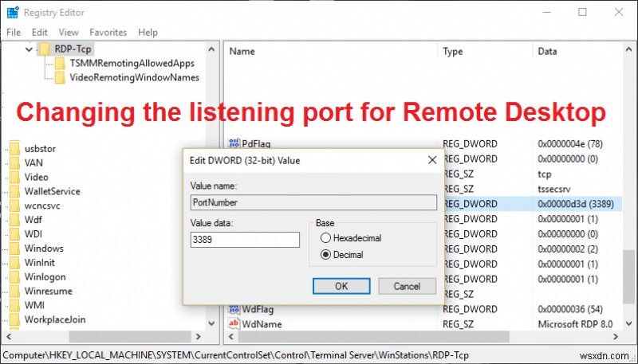Confirm the dialog with OK

click(341, 286)
